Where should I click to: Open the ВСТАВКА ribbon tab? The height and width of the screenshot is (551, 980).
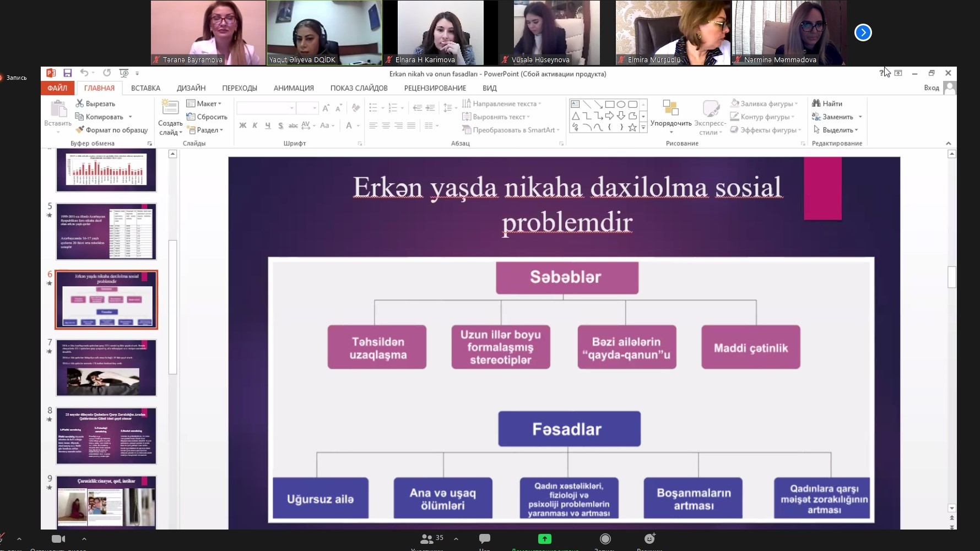tap(145, 88)
